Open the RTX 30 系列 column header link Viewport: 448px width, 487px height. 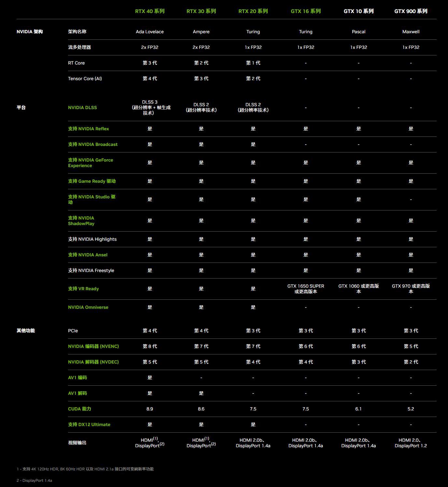[x=201, y=11]
